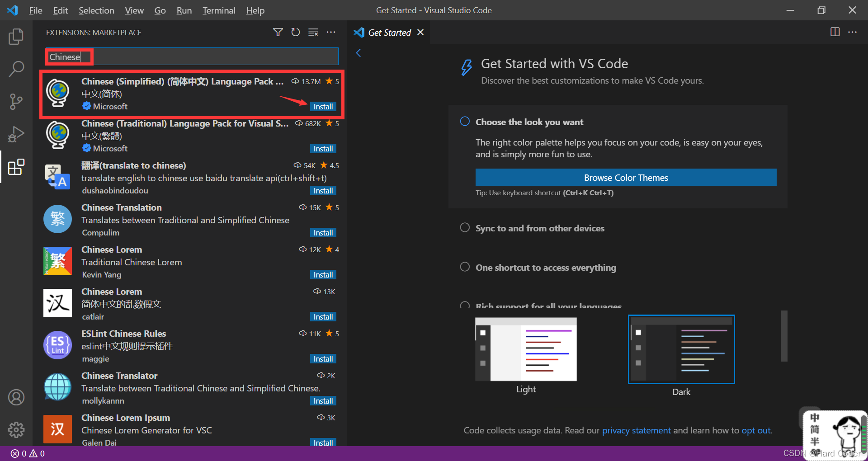Install Chinese Translator by mollykannn
This screenshot has width=868, height=461.
click(x=323, y=401)
